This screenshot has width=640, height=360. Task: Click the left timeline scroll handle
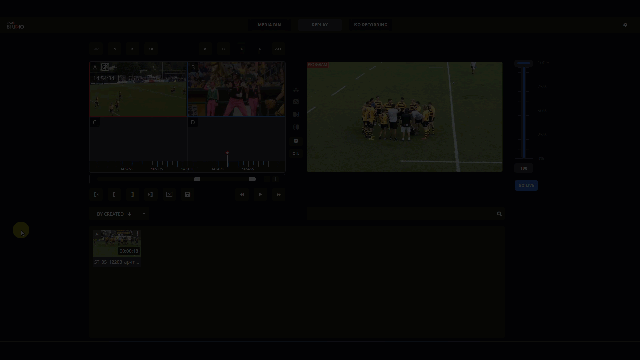(197, 179)
